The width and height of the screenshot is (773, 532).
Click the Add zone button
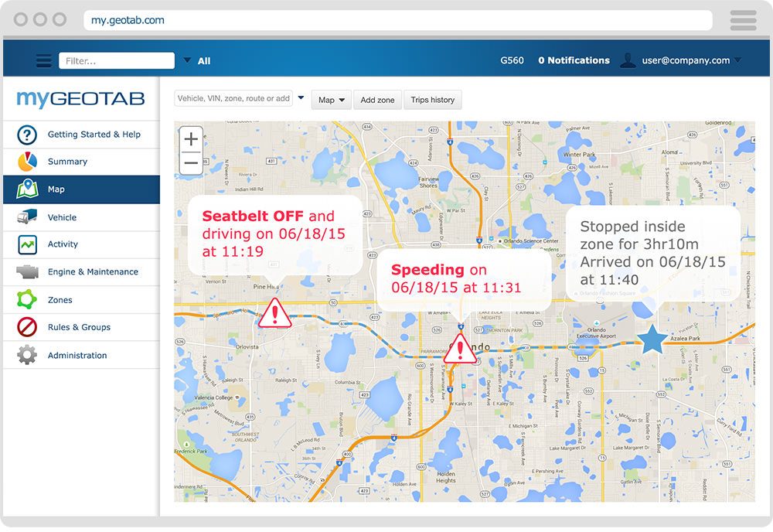point(378,100)
